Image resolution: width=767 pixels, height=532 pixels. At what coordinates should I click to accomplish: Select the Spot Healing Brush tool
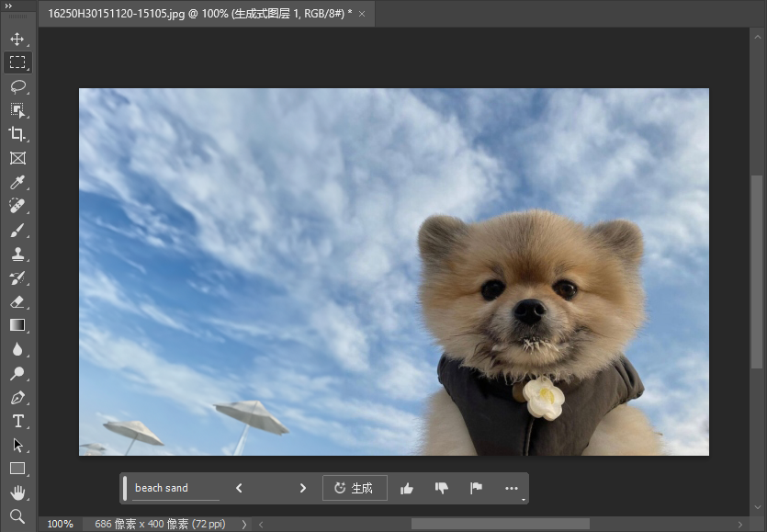[17, 206]
